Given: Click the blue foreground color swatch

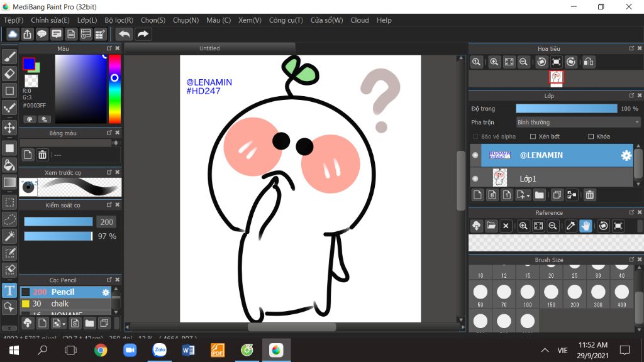Looking at the screenshot, I should (29, 63).
